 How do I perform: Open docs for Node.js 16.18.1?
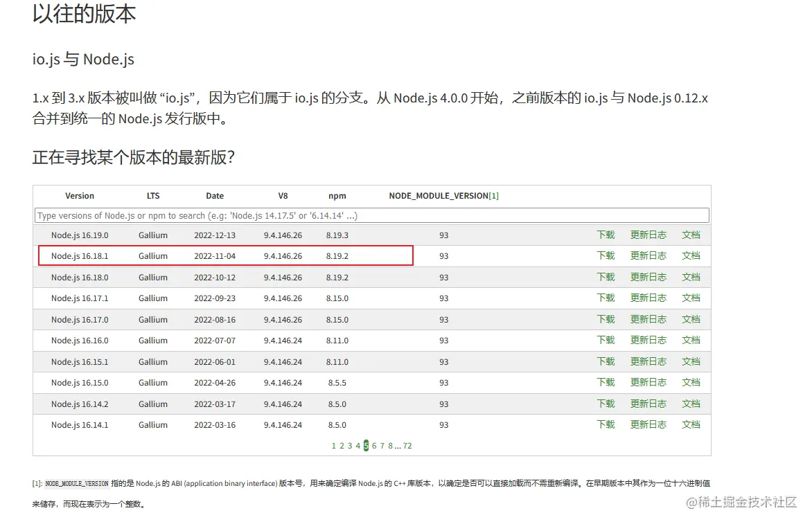(691, 255)
